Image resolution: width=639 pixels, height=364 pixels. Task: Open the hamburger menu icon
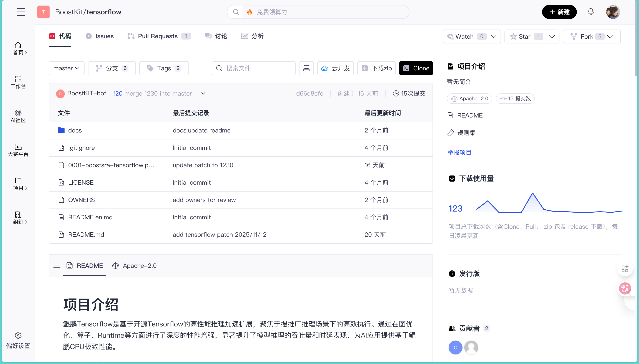[x=21, y=12]
